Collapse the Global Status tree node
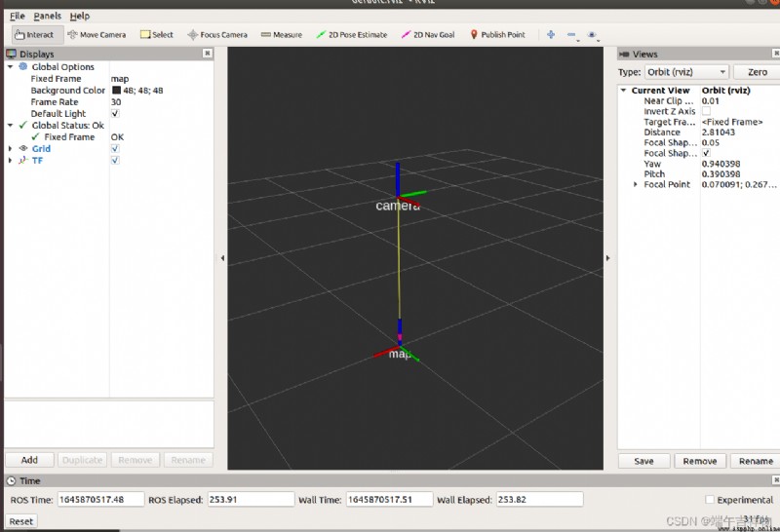 coord(10,125)
